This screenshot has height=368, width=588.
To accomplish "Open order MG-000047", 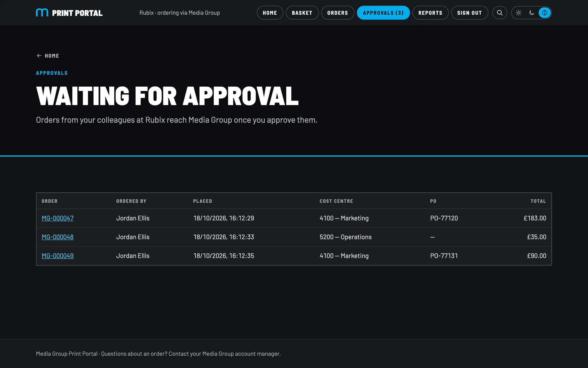I will [x=58, y=218].
